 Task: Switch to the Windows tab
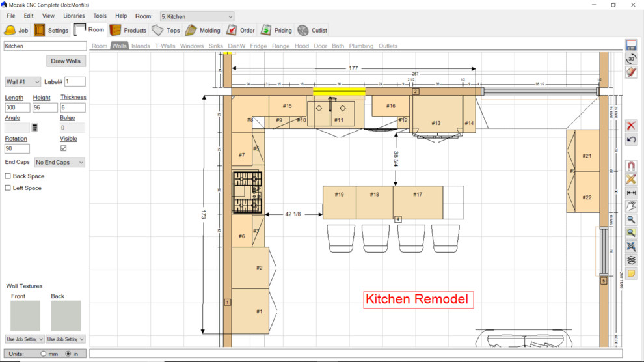pos(192,46)
